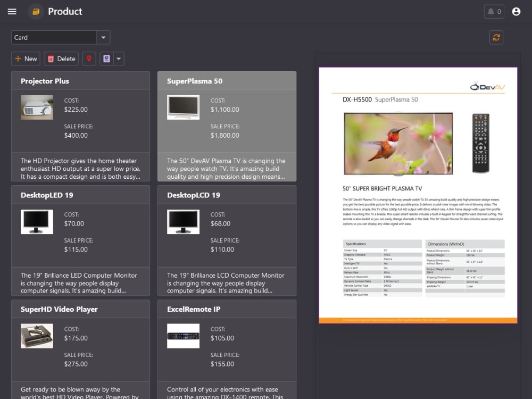Open the notifications bell

494,12
